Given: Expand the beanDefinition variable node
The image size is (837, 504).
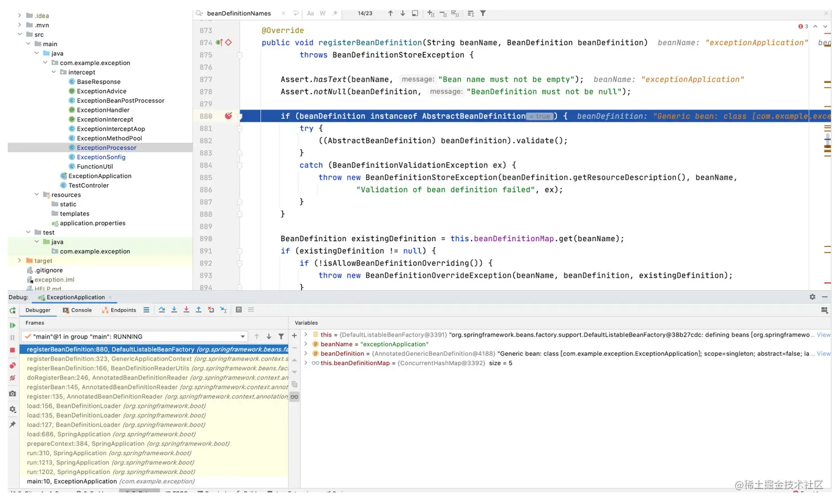Looking at the screenshot, I should tap(306, 354).
